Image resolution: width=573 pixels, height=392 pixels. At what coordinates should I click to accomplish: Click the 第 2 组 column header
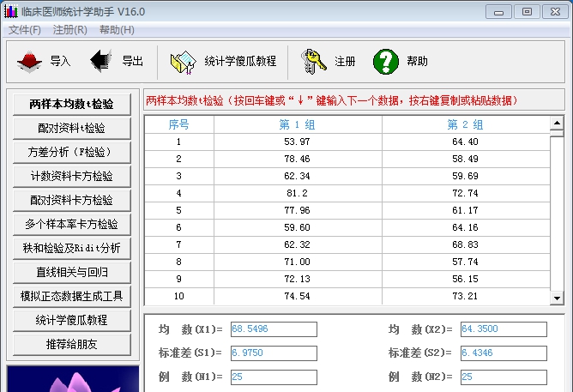466,124
